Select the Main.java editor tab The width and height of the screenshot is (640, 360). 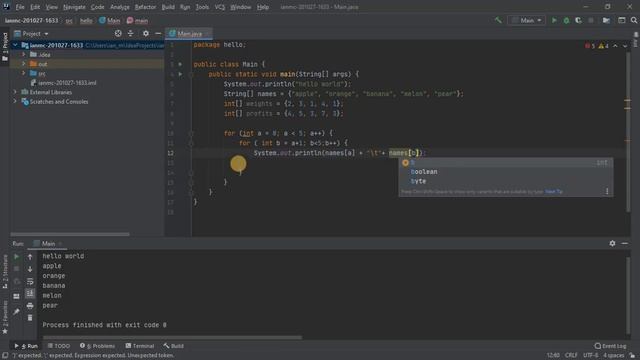(189, 33)
